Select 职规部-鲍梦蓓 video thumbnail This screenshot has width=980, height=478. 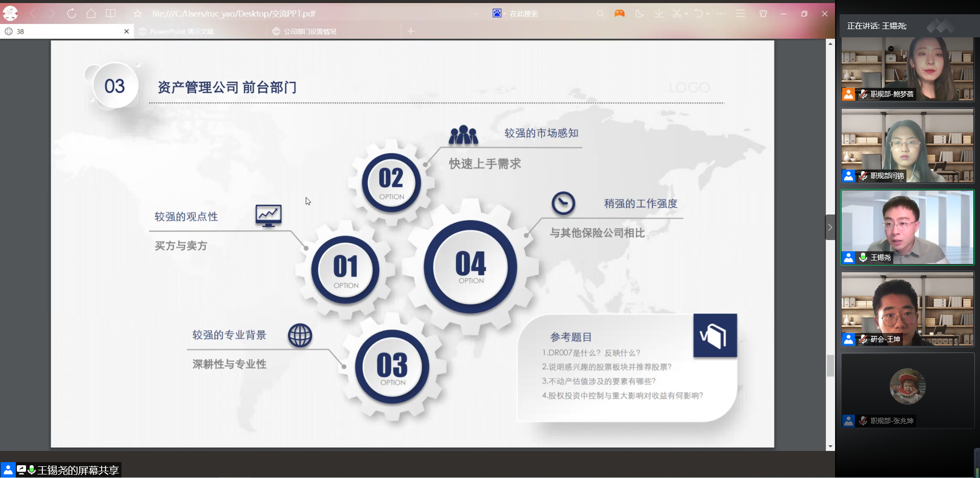[907, 69]
